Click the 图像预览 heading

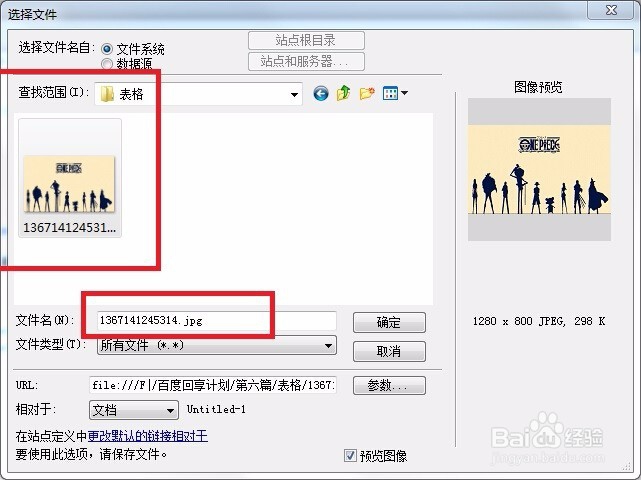pyautogui.click(x=538, y=87)
